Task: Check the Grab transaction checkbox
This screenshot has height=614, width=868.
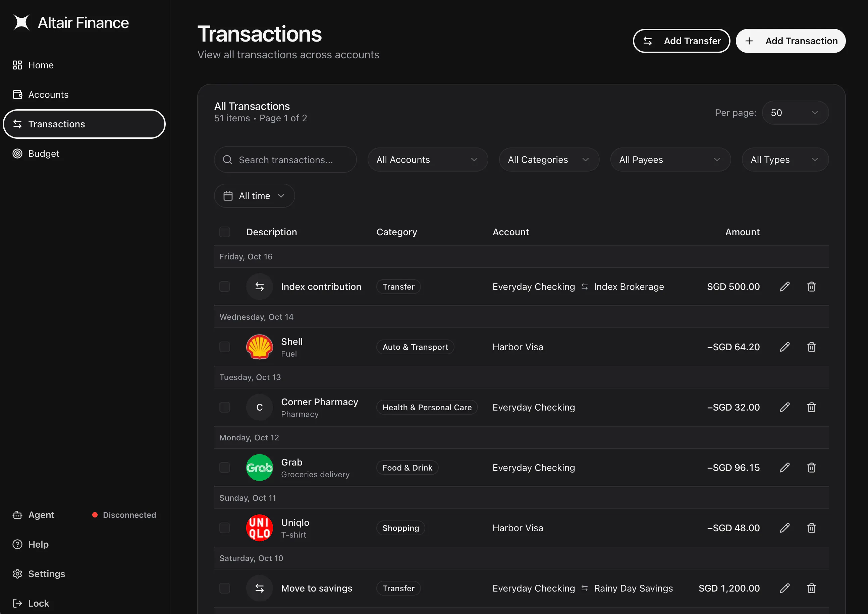Action: click(225, 468)
